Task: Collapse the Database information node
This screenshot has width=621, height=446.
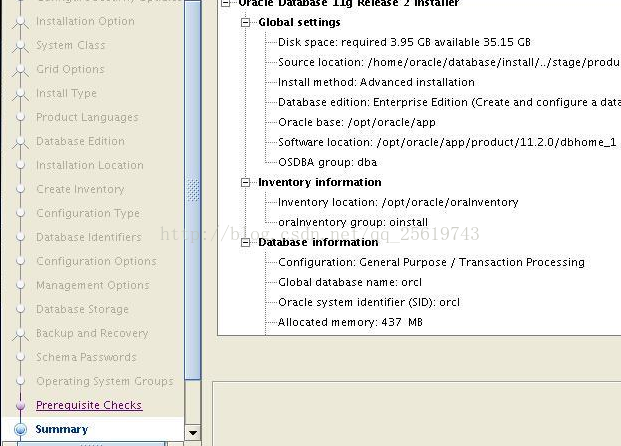Action: pos(246,242)
